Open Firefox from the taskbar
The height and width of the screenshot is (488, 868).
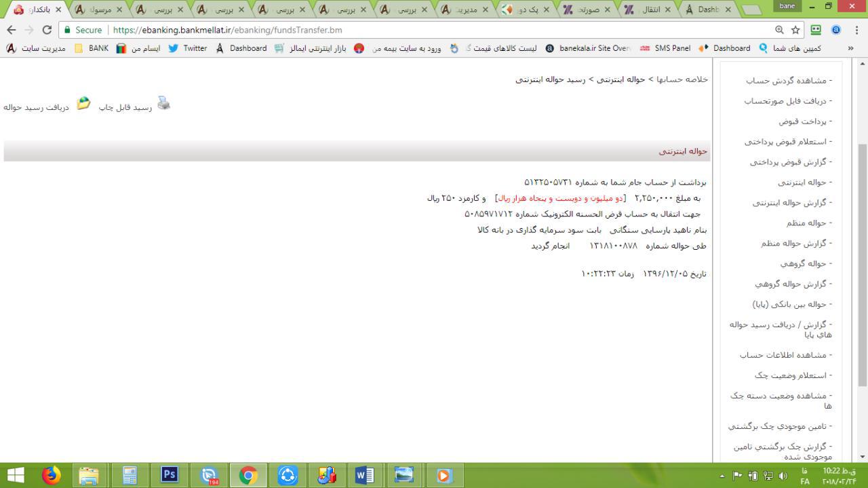51,474
